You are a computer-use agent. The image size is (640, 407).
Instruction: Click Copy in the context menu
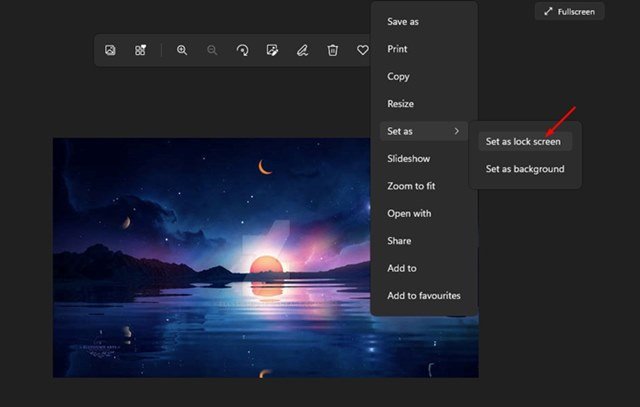[x=424, y=76]
